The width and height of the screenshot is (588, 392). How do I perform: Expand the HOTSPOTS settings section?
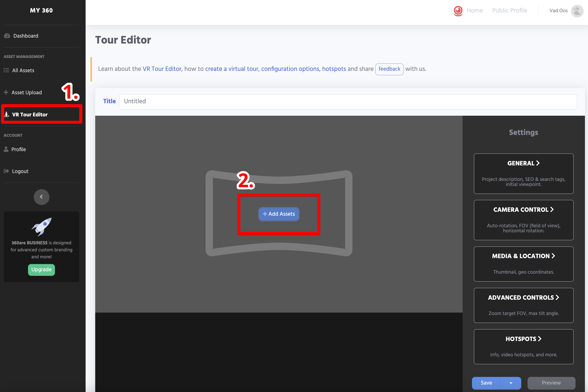point(523,339)
